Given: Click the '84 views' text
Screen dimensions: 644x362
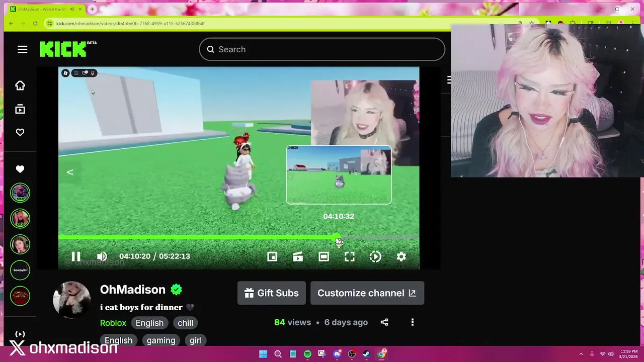Looking at the screenshot, I should pyautogui.click(x=293, y=322).
